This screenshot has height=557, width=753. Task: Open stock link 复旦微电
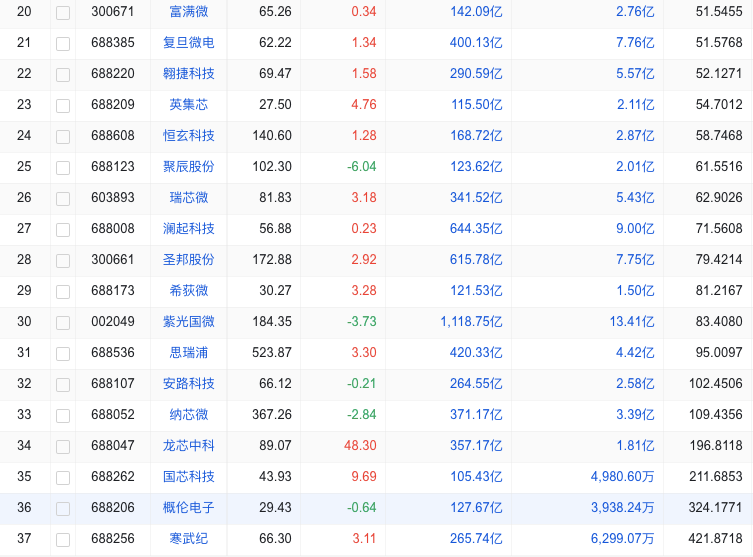[x=189, y=42]
